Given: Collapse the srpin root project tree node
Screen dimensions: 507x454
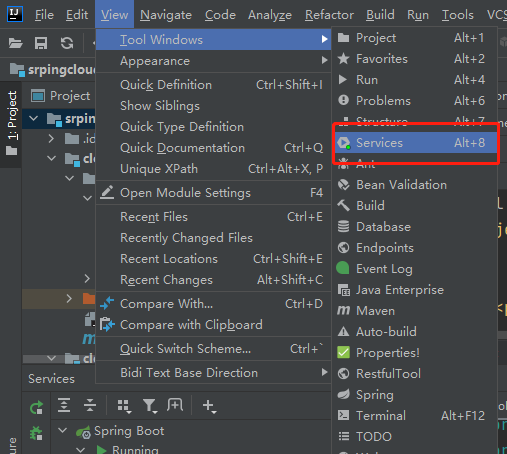Looking at the screenshot, I should tap(33, 118).
